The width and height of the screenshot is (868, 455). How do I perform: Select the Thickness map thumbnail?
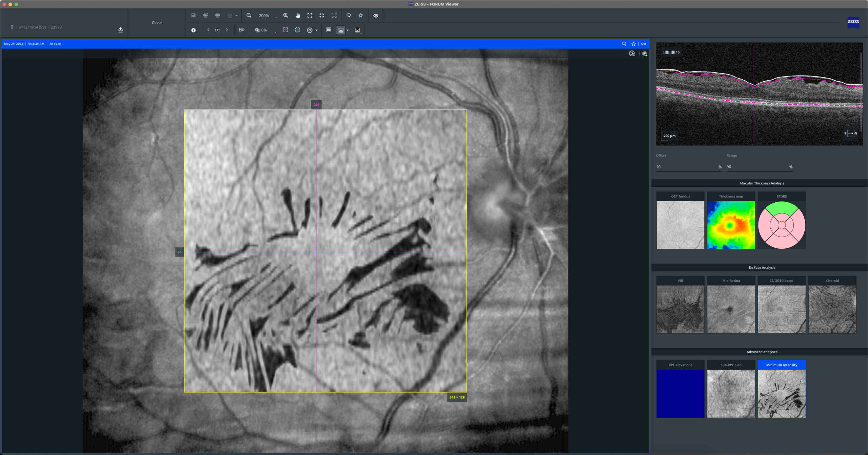point(731,221)
